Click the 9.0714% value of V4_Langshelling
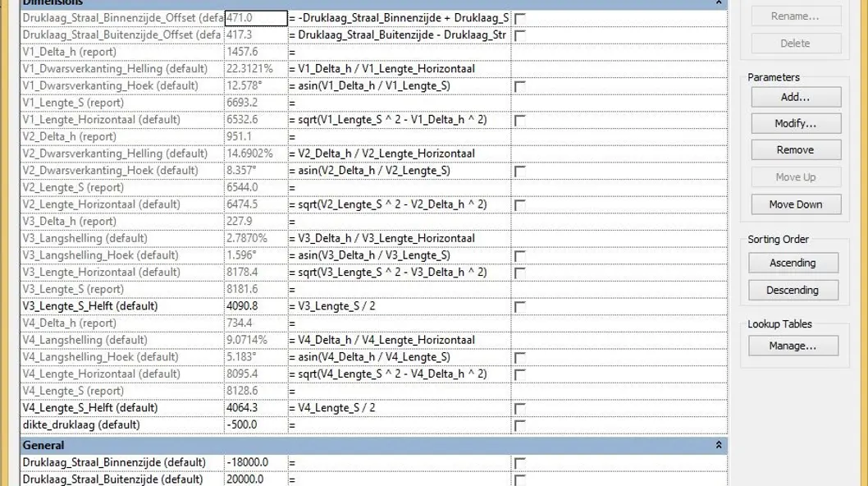This screenshot has width=868, height=486. point(256,340)
